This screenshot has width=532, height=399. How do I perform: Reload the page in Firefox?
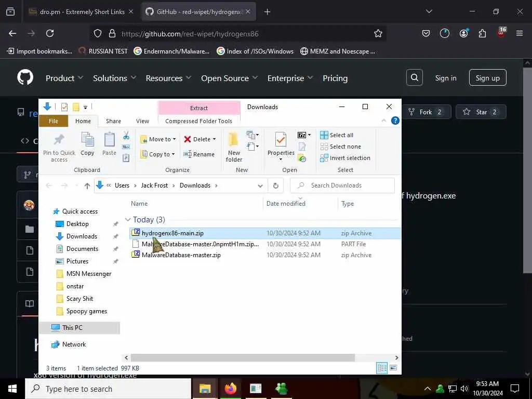point(50,33)
